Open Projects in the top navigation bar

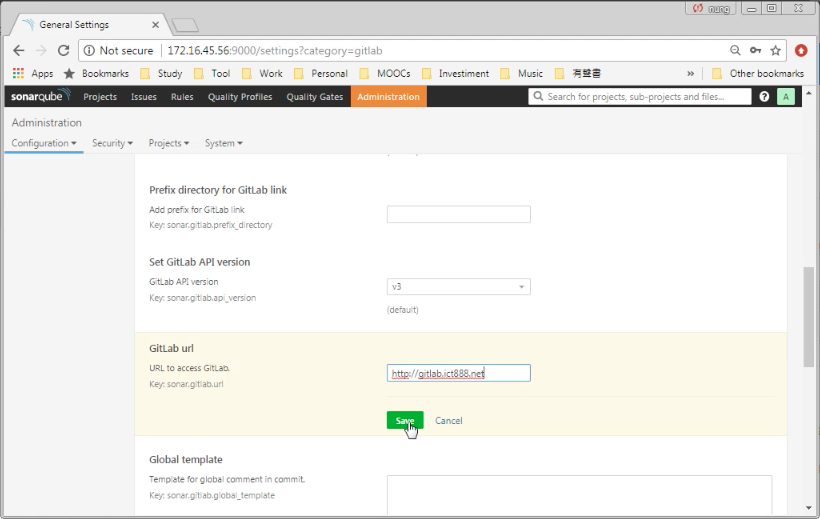(100, 97)
